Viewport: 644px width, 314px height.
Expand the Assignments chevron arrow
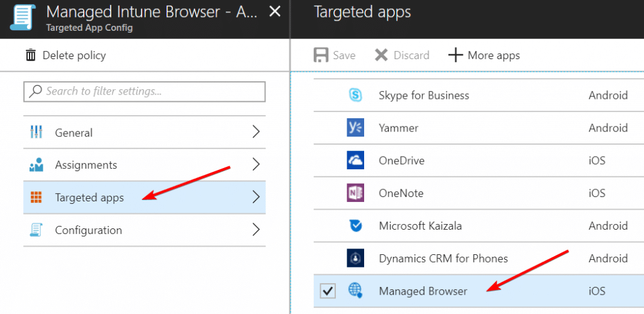pos(255,165)
